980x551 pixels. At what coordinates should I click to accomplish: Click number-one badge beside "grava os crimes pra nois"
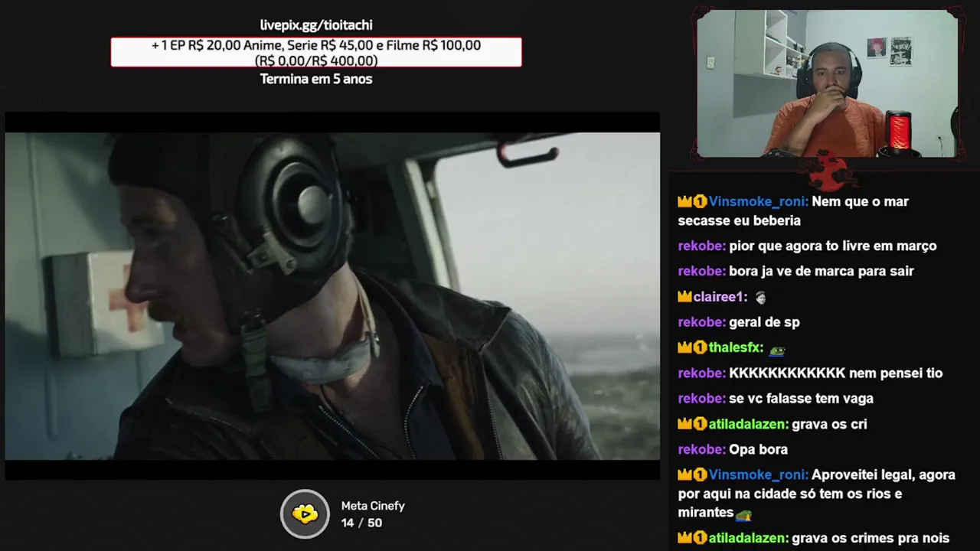point(700,538)
